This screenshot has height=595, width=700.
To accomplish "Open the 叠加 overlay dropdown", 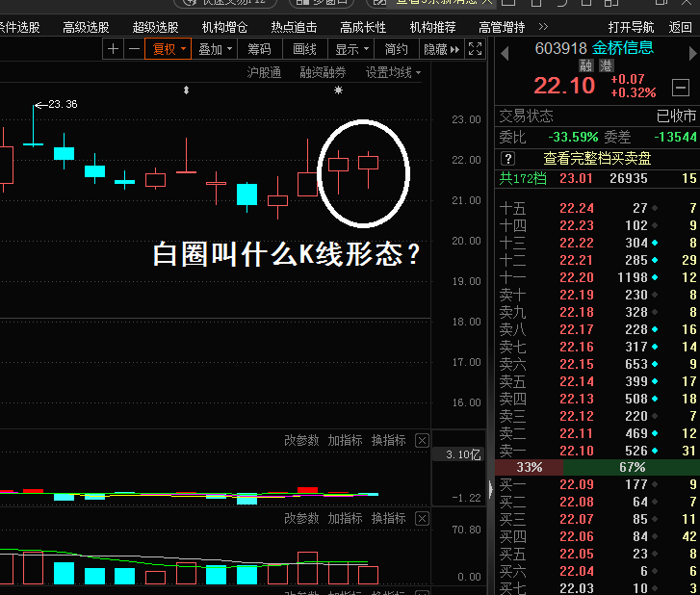I will 215,49.
